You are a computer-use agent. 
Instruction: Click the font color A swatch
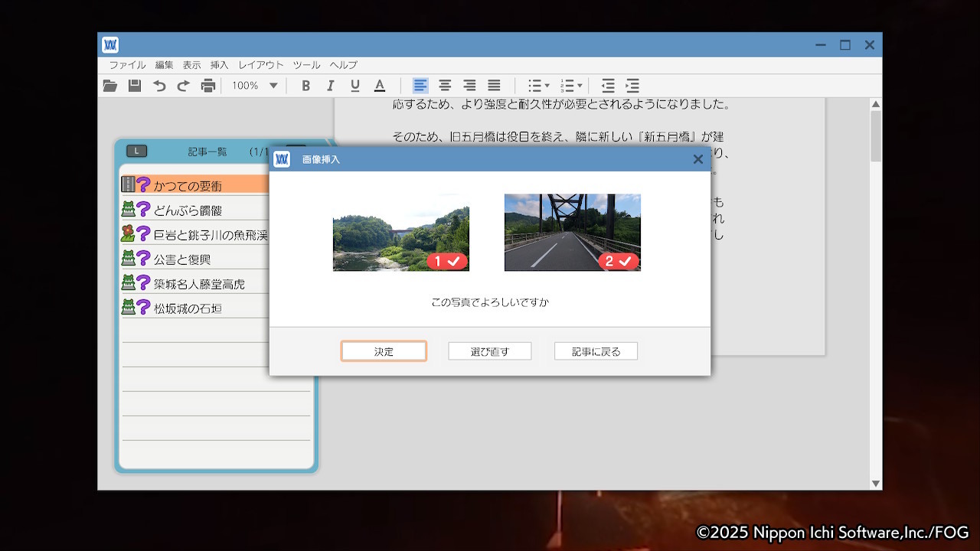379,86
